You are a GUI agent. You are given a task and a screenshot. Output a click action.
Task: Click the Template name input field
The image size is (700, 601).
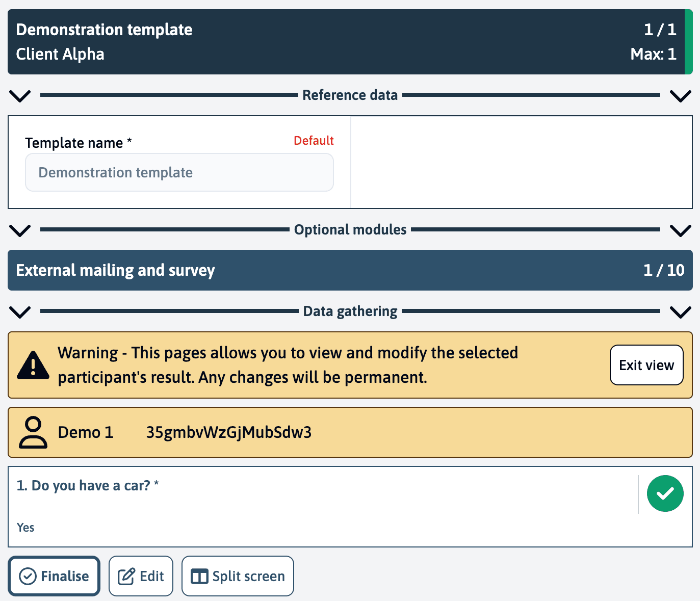(x=179, y=173)
